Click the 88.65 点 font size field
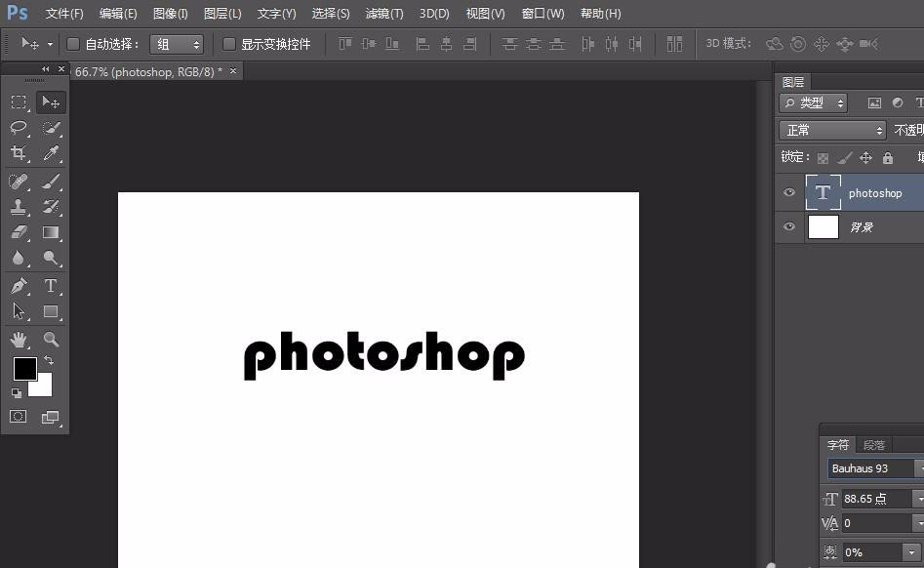The height and width of the screenshot is (568, 924). (878, 499)
